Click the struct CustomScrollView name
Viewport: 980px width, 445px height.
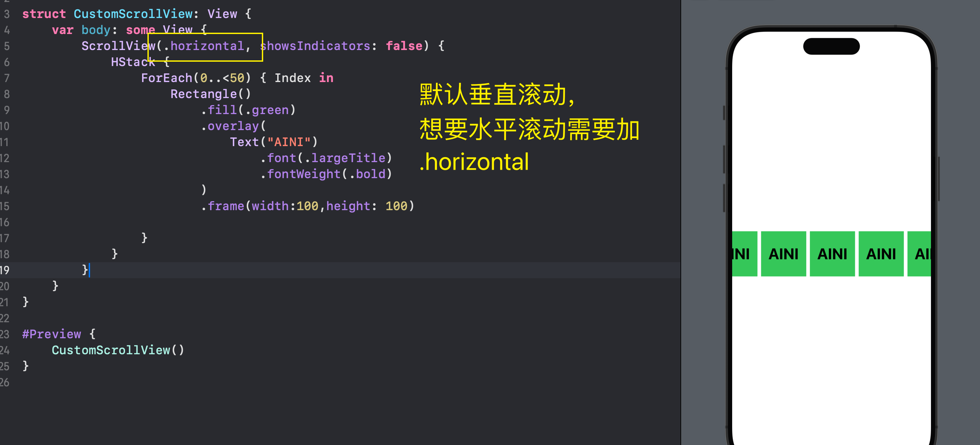[x=133, y=14]
